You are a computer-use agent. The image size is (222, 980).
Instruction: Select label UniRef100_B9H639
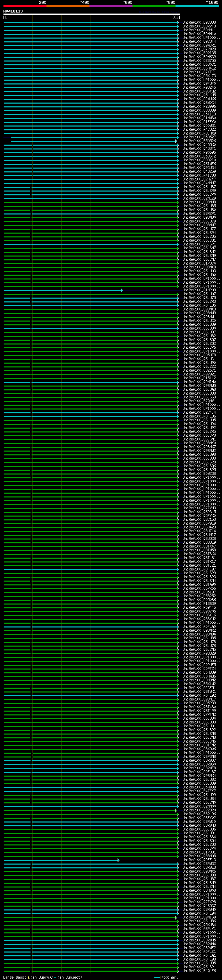(199, 57)
